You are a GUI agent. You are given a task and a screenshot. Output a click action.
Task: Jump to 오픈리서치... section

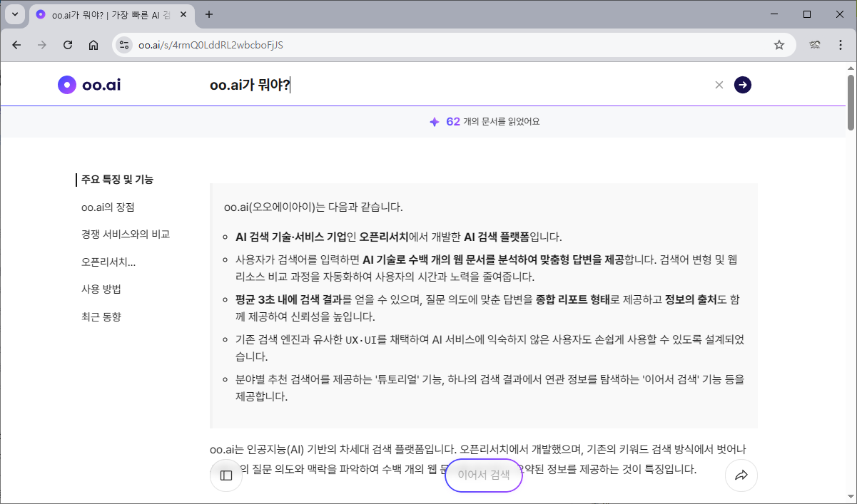pos(108,262)
